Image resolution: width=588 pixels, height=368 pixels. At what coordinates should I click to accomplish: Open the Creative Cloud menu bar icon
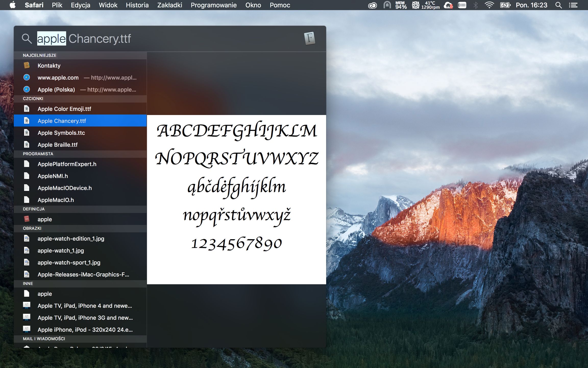(372, 5)
